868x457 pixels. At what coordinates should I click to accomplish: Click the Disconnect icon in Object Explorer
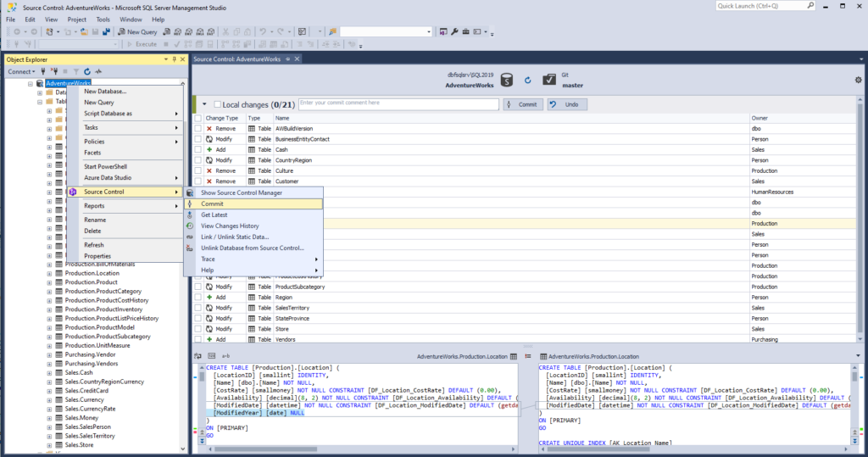(54, 71)
